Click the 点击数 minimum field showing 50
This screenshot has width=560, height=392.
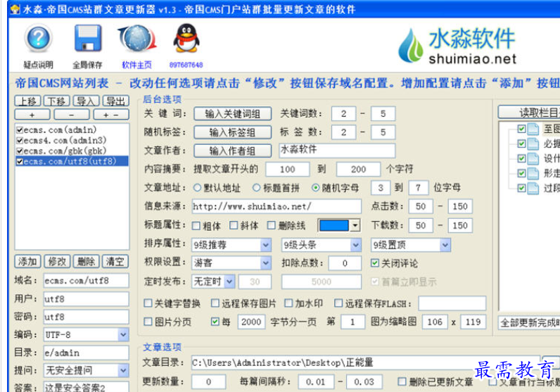tap(421, 206)
